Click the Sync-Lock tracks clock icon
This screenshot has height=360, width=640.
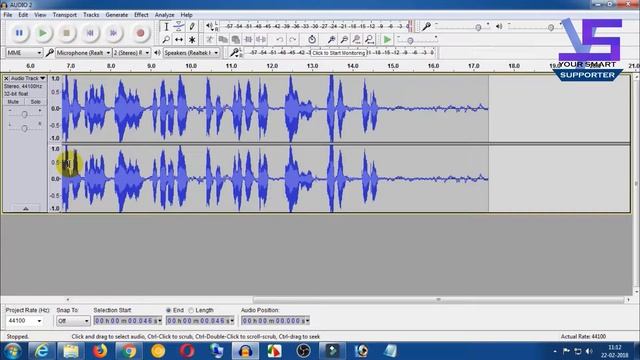(x=312, y=40)
